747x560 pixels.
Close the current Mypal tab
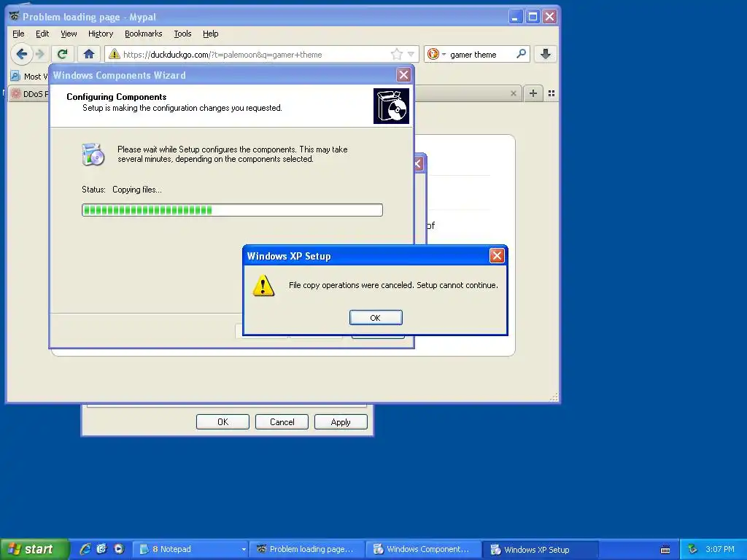pos(513,93)
